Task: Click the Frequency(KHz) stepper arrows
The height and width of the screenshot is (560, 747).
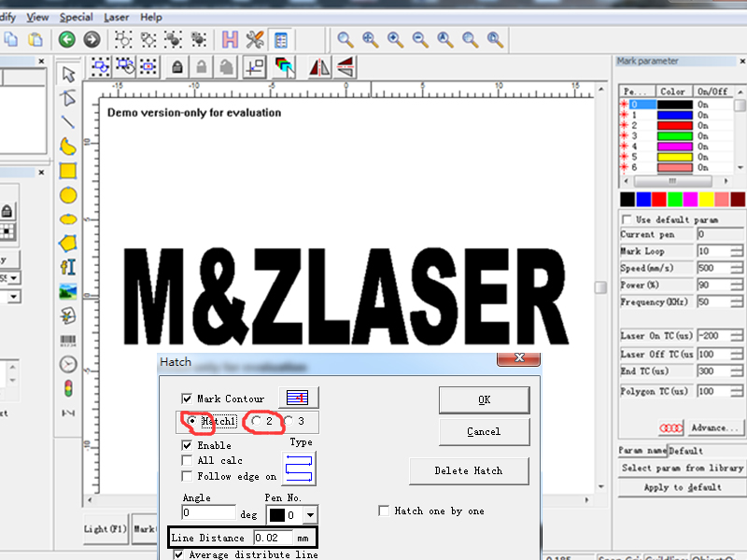Action: click(737, 301)
